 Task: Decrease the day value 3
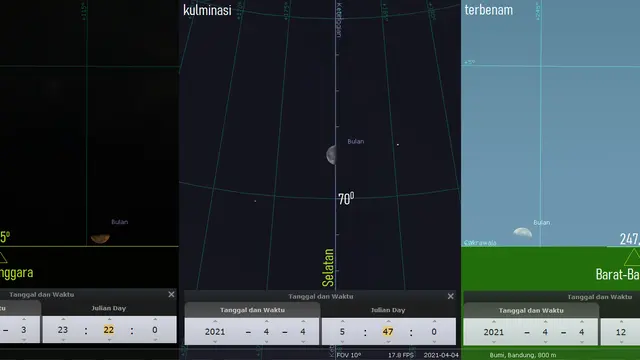coord(24,340)
